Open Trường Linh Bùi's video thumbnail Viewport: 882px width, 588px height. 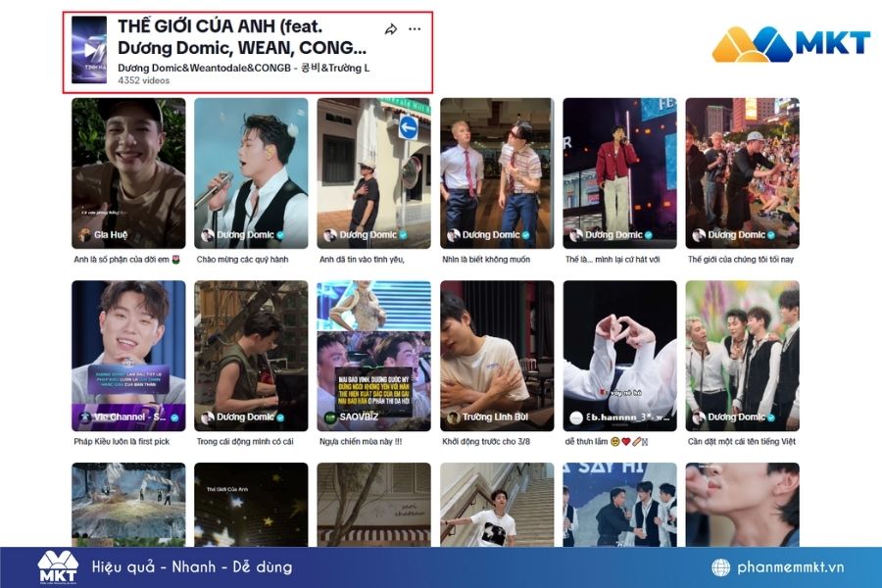pos(497,356)
